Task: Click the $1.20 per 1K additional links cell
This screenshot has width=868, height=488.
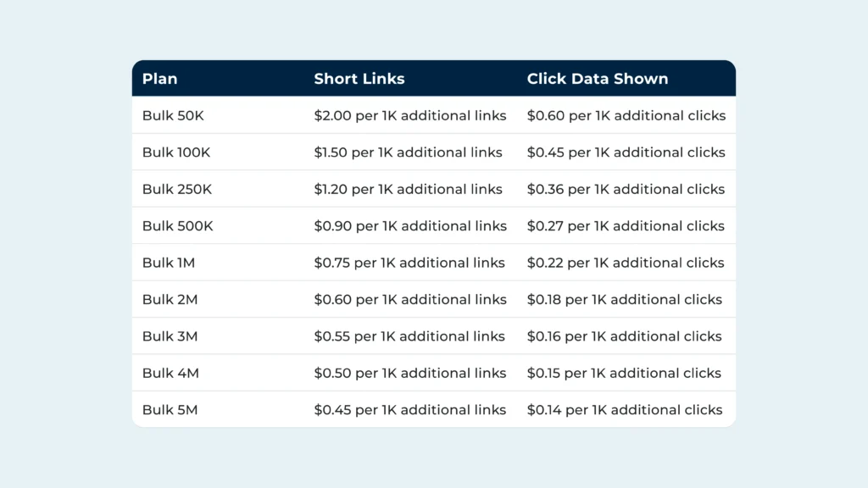Action: (408, 189)
